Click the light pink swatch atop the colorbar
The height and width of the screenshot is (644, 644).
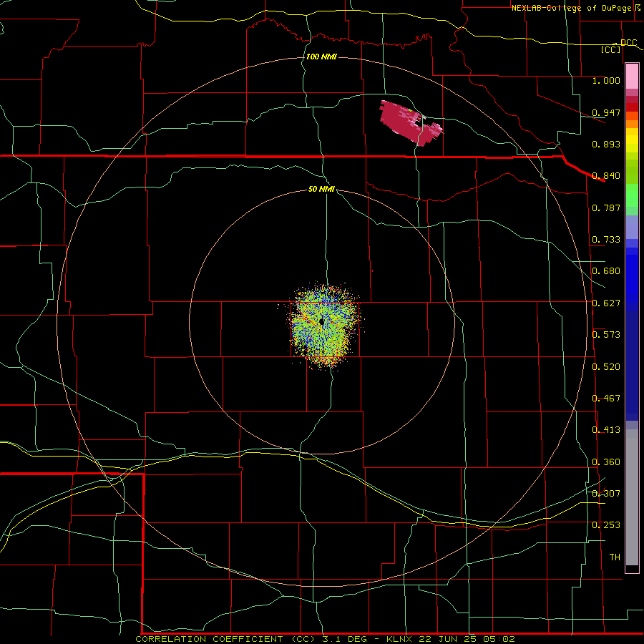(x=632, y=76)
